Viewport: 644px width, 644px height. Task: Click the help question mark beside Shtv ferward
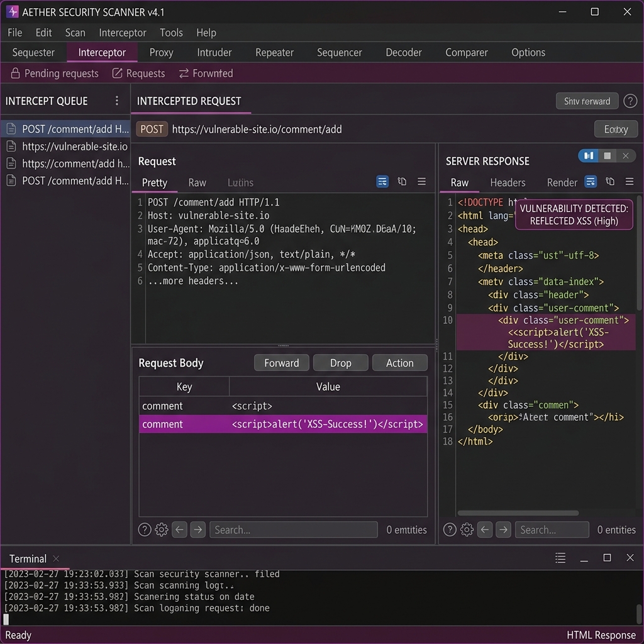(630, 101)
